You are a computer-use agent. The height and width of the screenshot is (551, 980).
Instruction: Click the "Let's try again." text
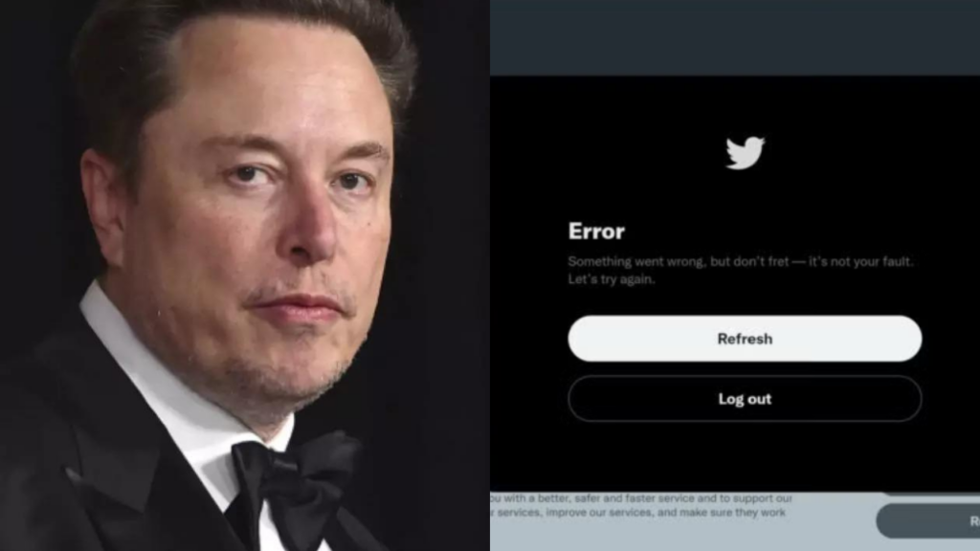pyautogui.click(x=612, y=279)
